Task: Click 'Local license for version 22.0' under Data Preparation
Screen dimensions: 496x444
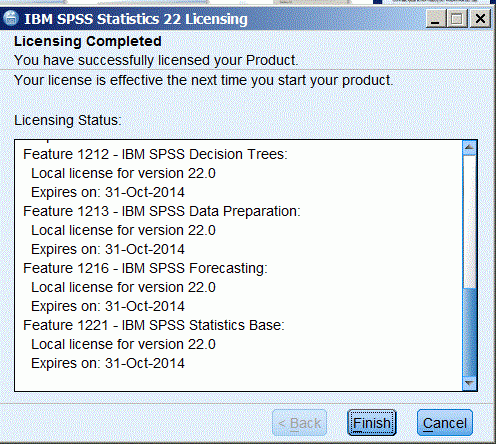Action: [123, 230]
